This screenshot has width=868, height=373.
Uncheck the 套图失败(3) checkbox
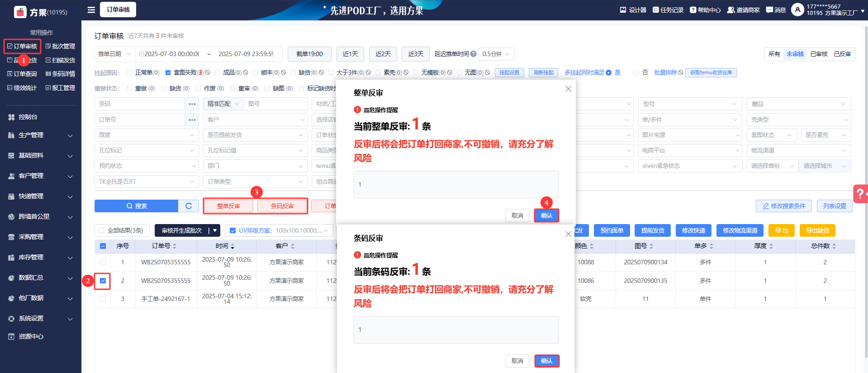point(168,72)
